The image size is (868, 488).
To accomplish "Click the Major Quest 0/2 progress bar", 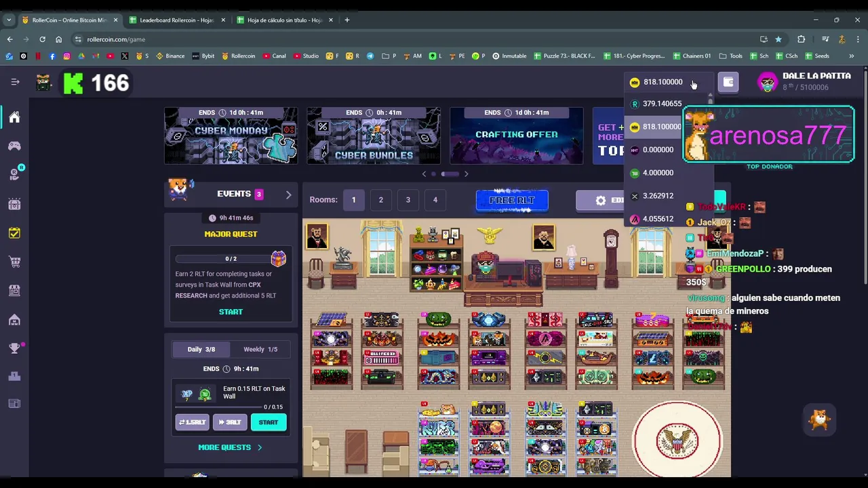I will (x=223, y=259).
